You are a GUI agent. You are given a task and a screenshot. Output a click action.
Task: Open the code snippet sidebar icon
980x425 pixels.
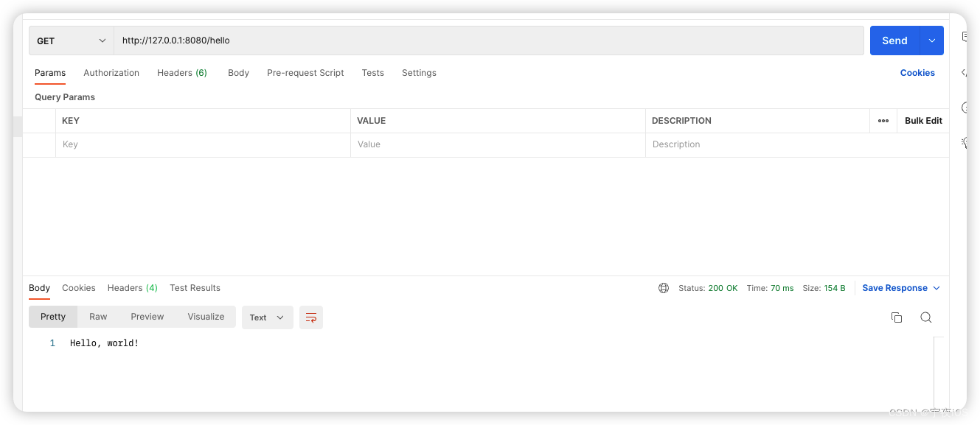pos(965,72)
